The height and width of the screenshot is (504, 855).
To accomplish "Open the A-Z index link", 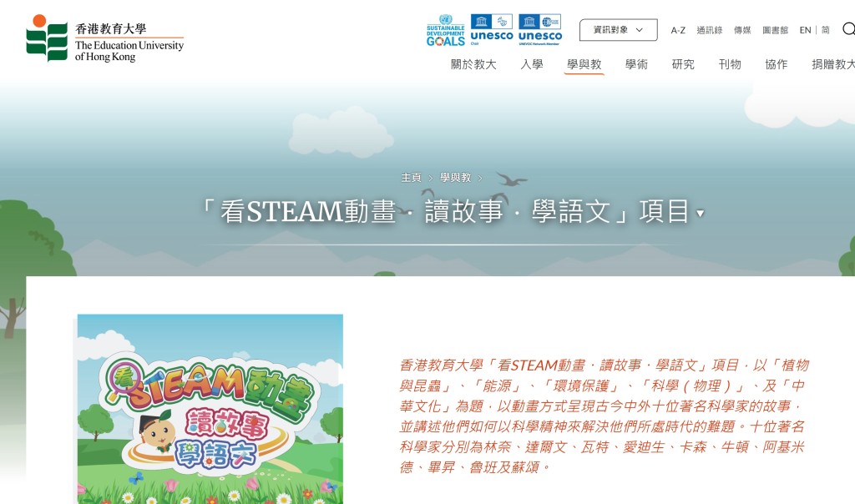I will pyautogui.click(x=678, y=30).
